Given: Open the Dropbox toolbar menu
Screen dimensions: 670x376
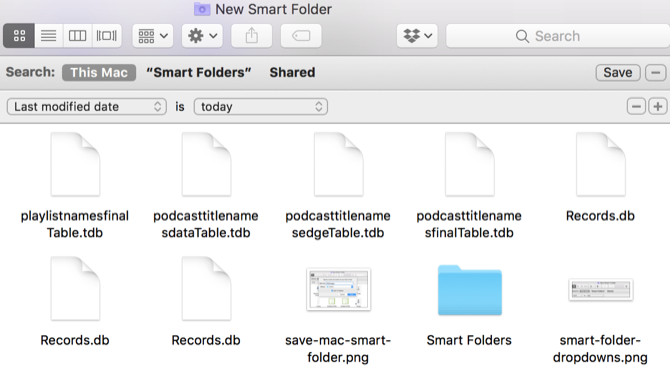Looking at the screenshot, I should pos(417,36).
